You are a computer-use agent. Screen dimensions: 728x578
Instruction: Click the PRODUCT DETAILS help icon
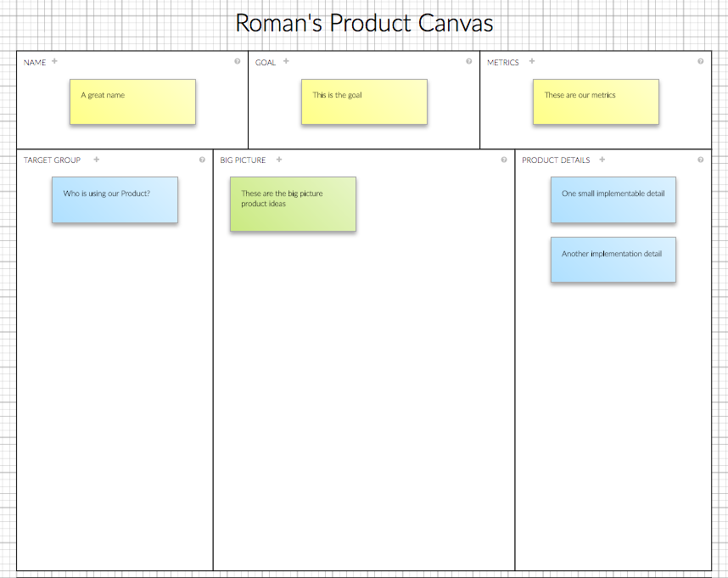pos(701,160)
